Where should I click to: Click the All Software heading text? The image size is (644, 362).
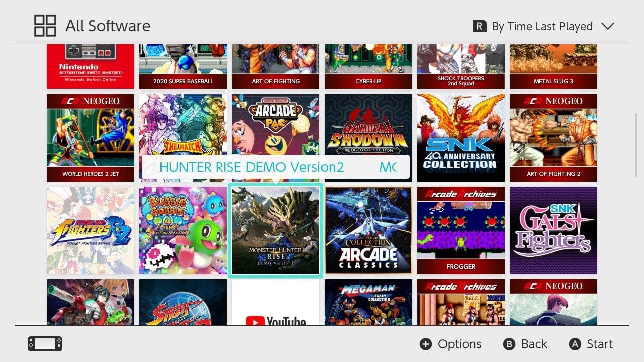point(108,26)
